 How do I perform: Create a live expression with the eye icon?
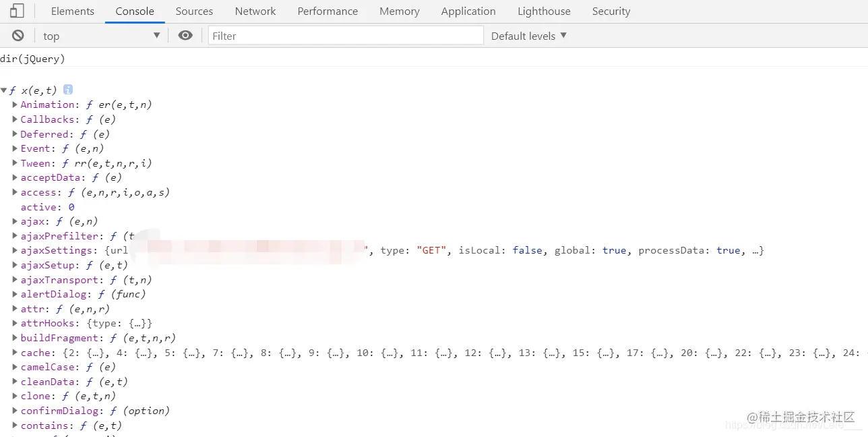coord(185,36)
